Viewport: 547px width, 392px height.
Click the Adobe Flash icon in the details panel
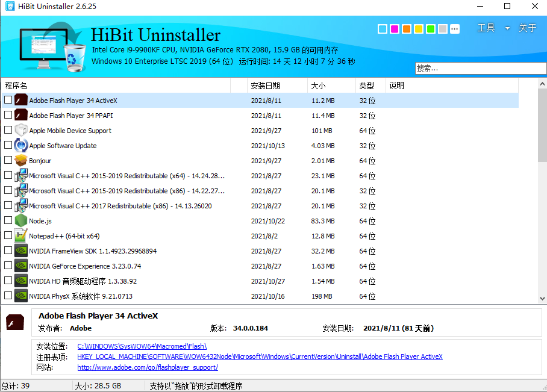[x=15, y=322]
